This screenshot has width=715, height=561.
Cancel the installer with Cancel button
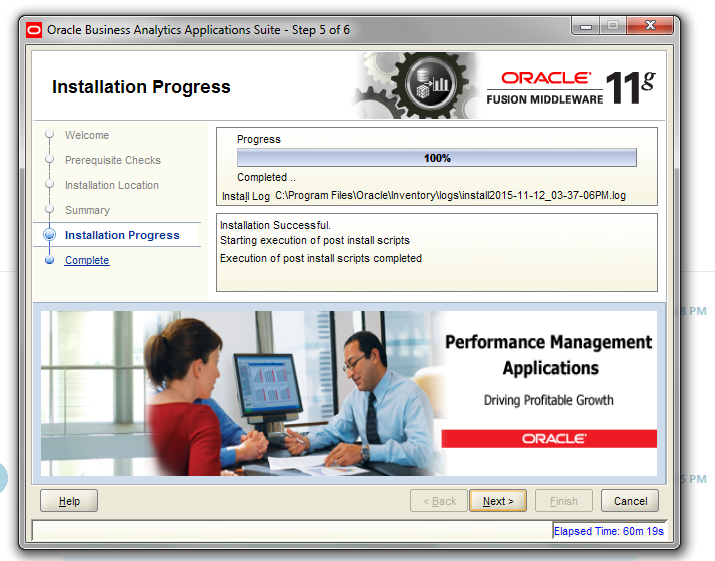coord(630,501)
